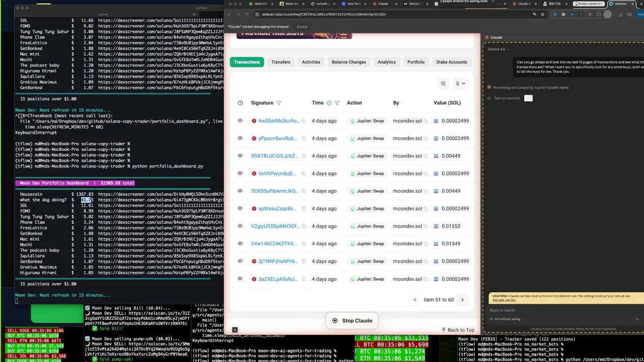This screenshot has height=362, width=644.
Task: Click Stop Claude button
Action: [x=352, y=321]
